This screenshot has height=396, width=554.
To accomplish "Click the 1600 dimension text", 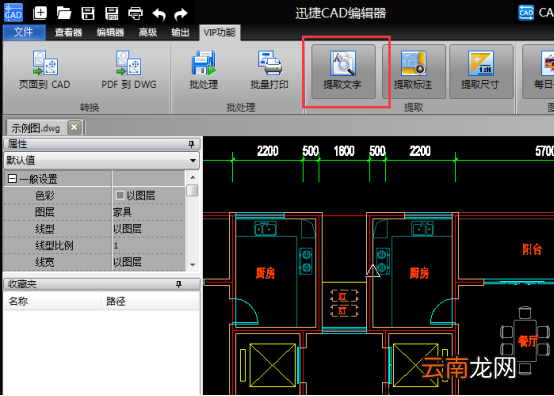I will [344, 151].
